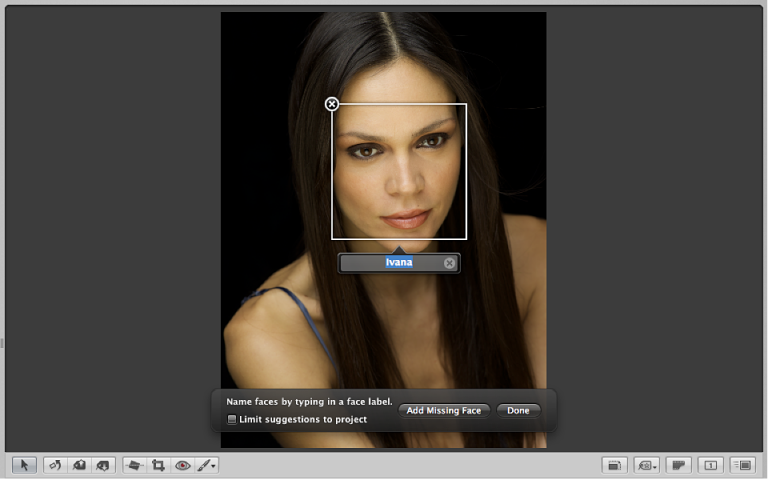
Task: Open the tag-with-star overlay pop-up menu
Action: [x=647, y=465]
